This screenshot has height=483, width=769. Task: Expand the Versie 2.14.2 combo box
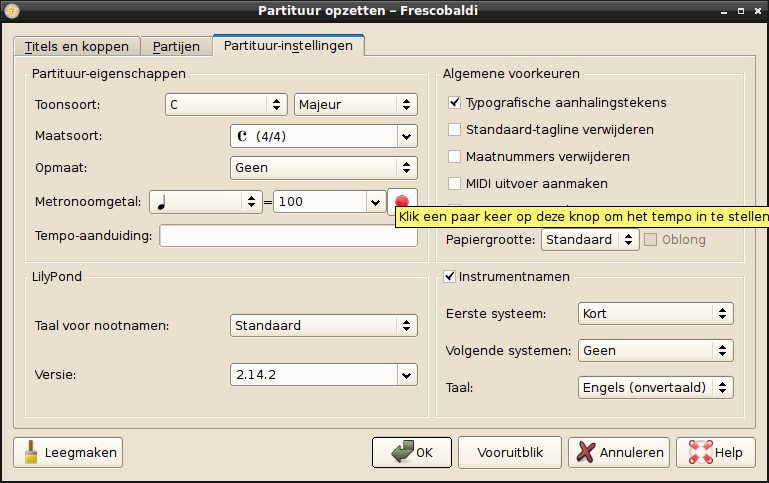323,374
